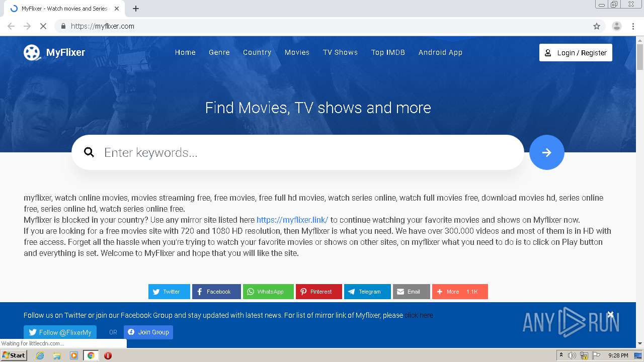Stop loading the page
The image size is (644, 362).
coord(43,26)
